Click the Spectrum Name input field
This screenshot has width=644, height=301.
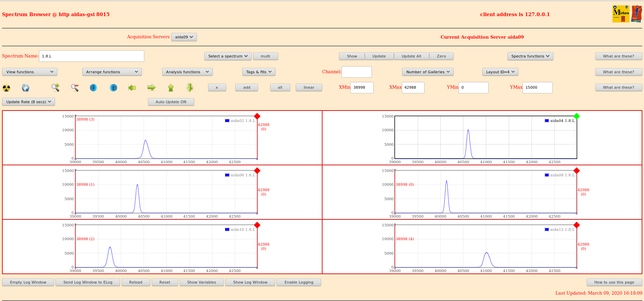(91, 56)
